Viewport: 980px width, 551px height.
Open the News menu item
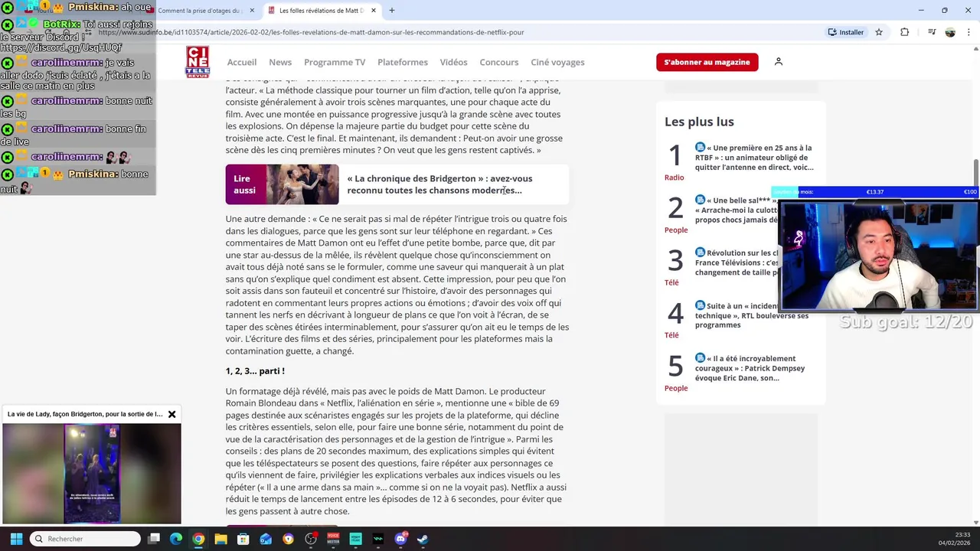(x=280, y=62)
